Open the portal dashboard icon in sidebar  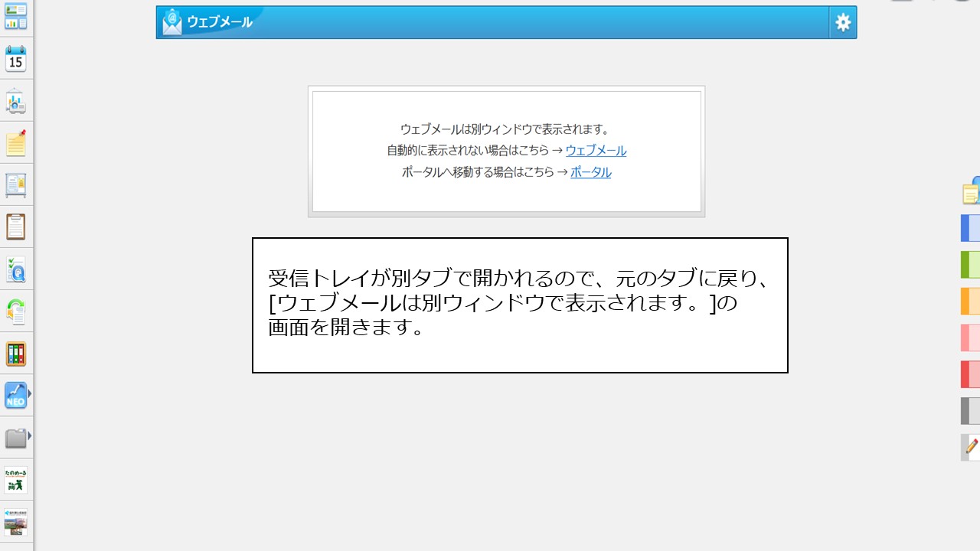(x=16, y=16)
